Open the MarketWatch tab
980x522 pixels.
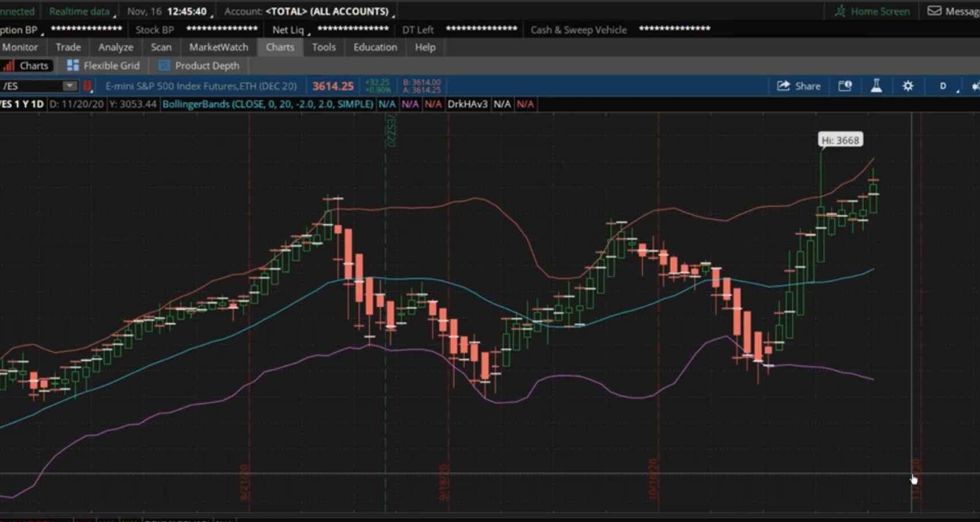click(x=219, y=47)
